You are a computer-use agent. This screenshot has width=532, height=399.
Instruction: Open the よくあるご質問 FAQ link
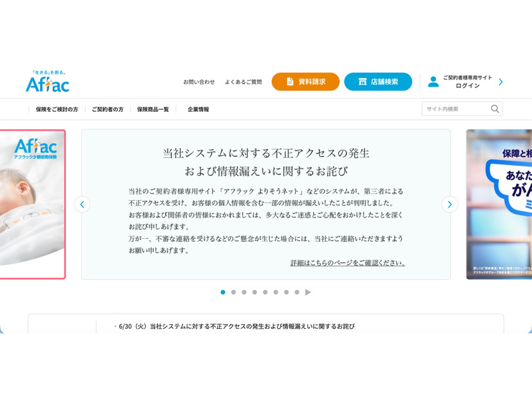click(243, 82)
